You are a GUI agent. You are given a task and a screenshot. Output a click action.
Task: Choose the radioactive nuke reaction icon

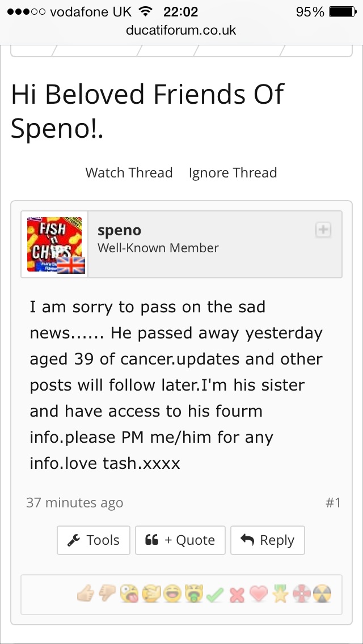tap(322, 594)
